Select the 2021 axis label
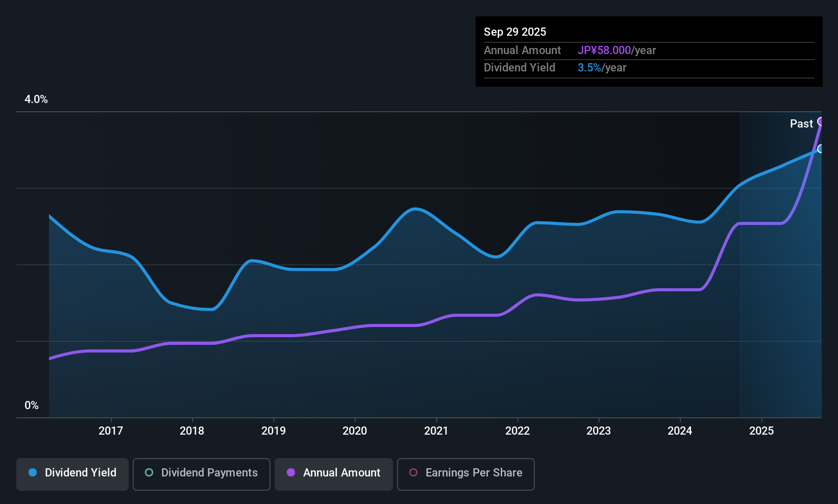This screenshot has width=838, height=504. click(436, 431)
